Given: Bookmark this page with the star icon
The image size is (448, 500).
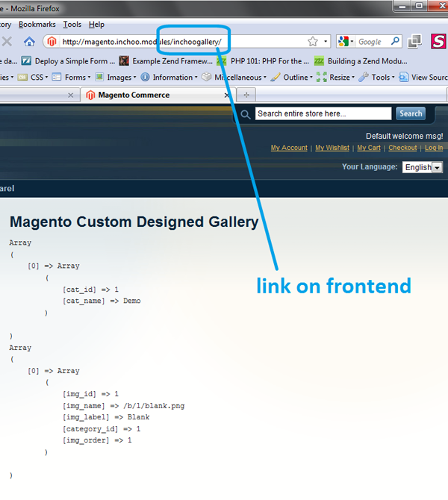Looking at the screenshot, I should tap(313, 42).
